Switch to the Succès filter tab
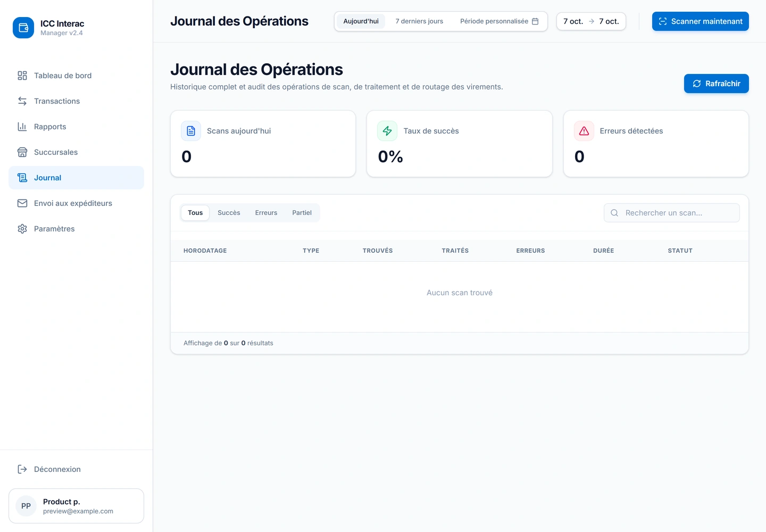Screen dimensions: 766x532 tap(229, 213)
